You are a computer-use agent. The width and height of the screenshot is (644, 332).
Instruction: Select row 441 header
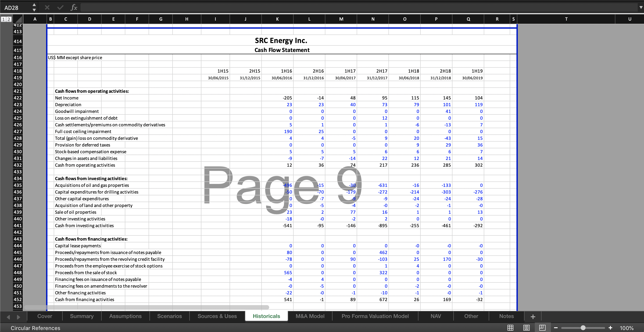point(17,225)
